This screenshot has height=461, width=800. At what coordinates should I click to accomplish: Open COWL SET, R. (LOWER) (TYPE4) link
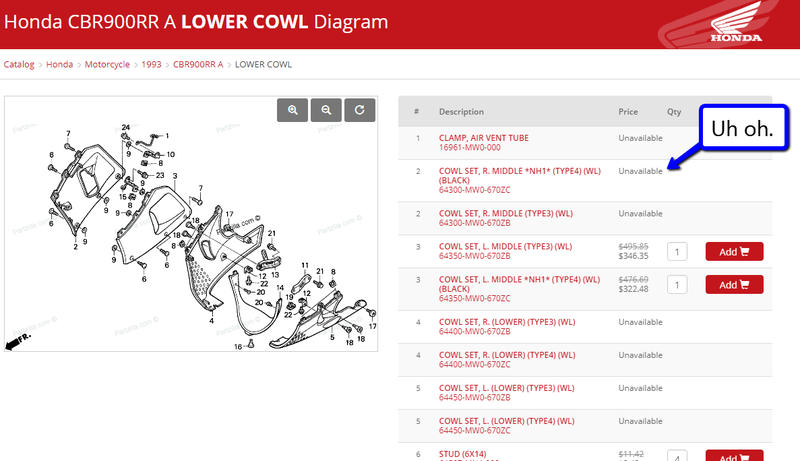click(507, 355)
